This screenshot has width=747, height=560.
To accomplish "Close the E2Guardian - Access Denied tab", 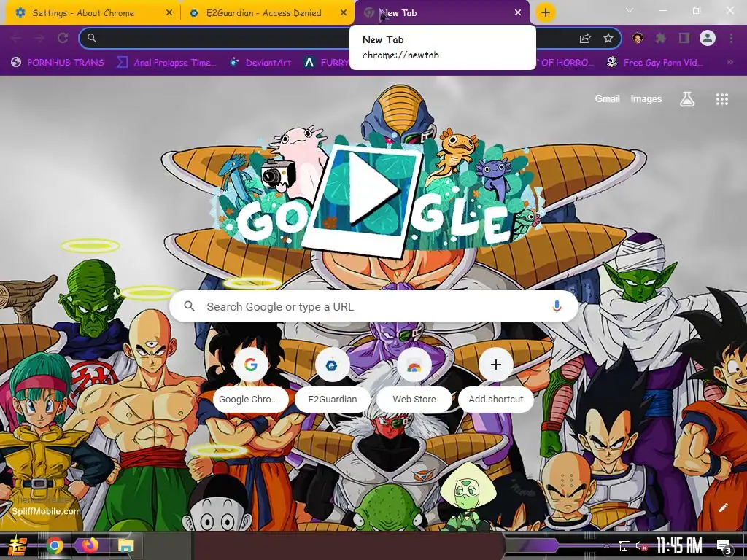I will (x=344, y=13).
